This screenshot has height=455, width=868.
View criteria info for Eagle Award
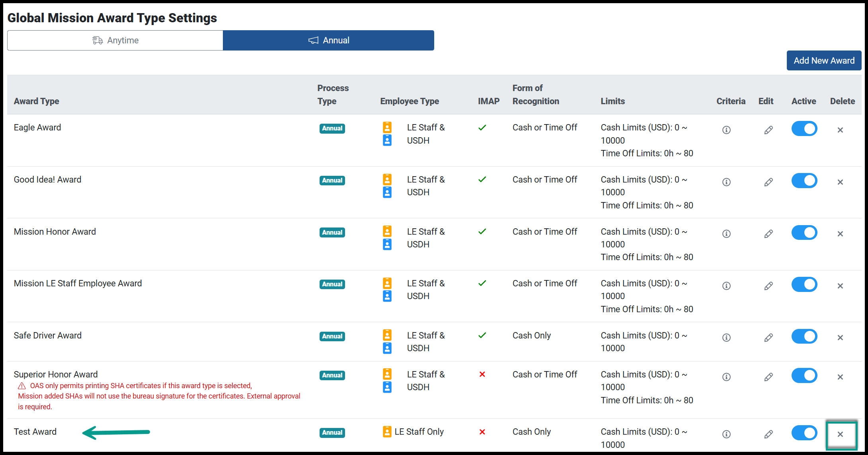pos(726,130)
